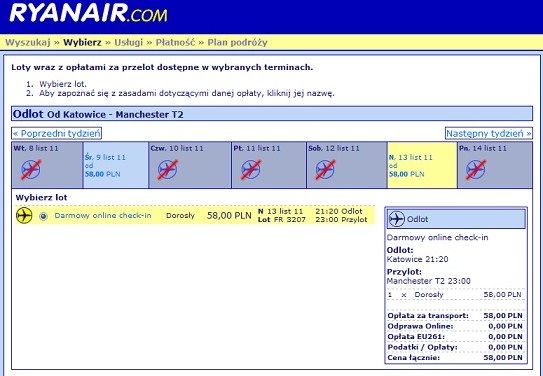Open the Plan podróży breadcrumb step
The height and width of the screenshot is (376, 543).
click(238, 43)
